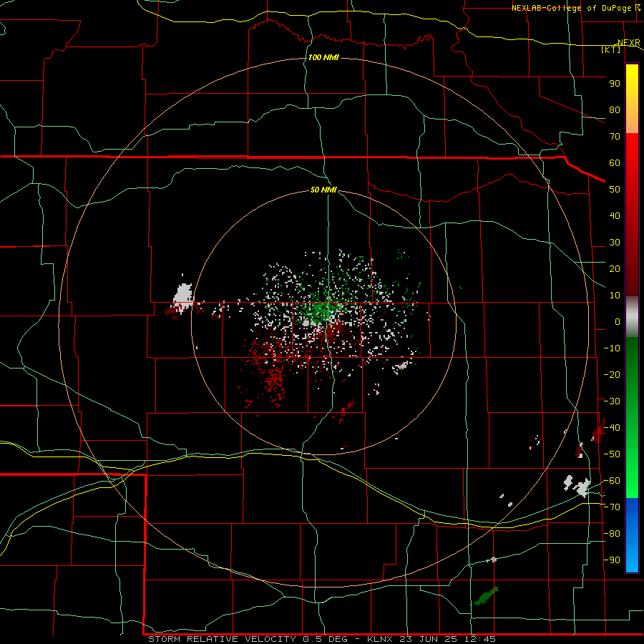This screenshot has height=644, width=644.
Task: Click the -10 scale value
Action: 612,348
